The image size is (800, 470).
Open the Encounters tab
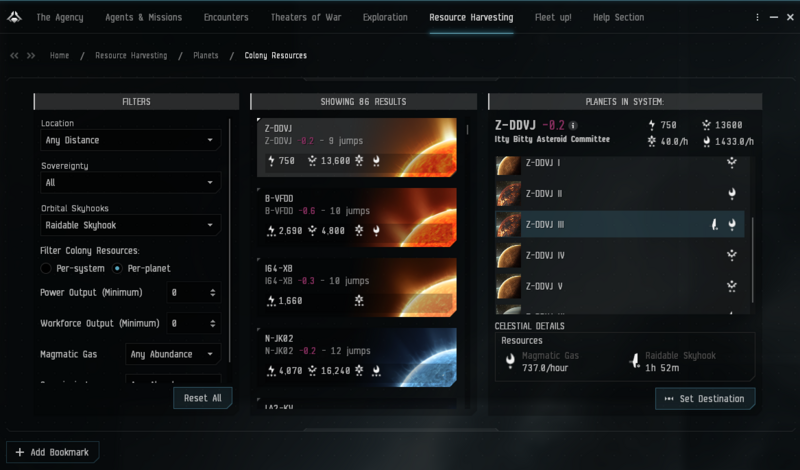226,17
